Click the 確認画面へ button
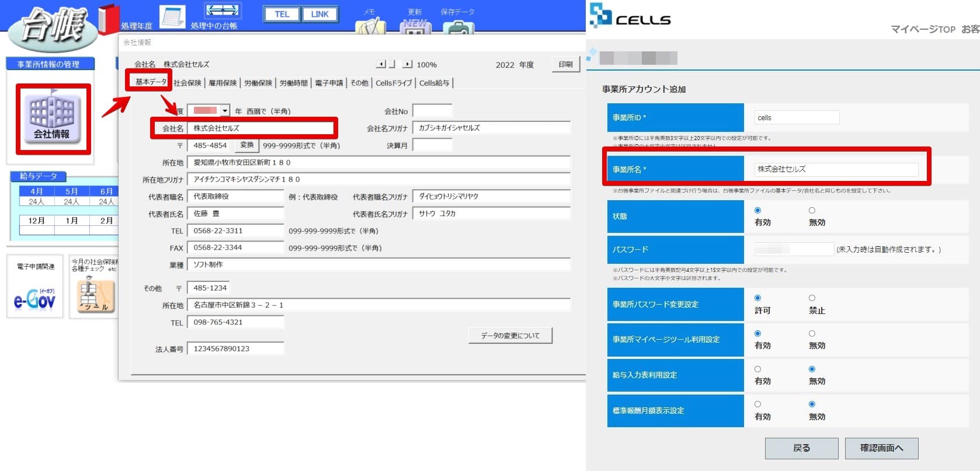Viewport: 980px width, 471px height. tap(882, 448)
